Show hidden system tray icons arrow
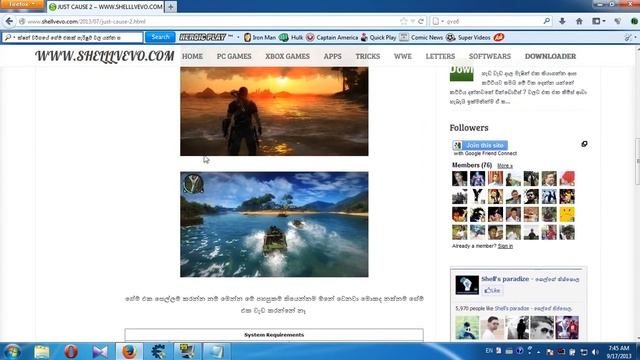 (x=538, y=352)
